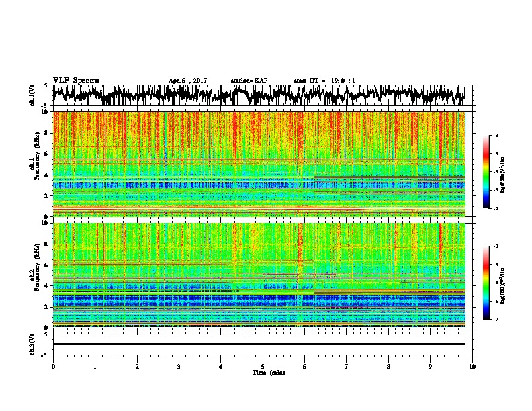Click the time axis tick '9'
532x411 pixels.
pyautogui.click(x=430, y=367)
